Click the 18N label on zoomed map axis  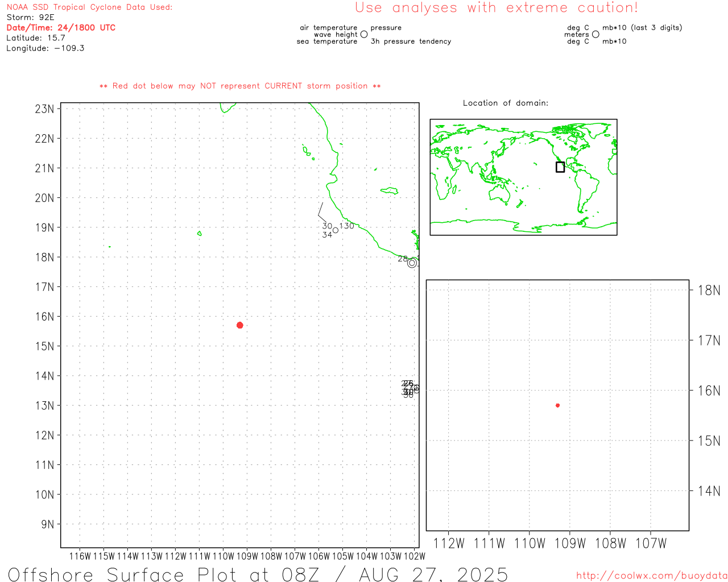(x=709, y=290)
